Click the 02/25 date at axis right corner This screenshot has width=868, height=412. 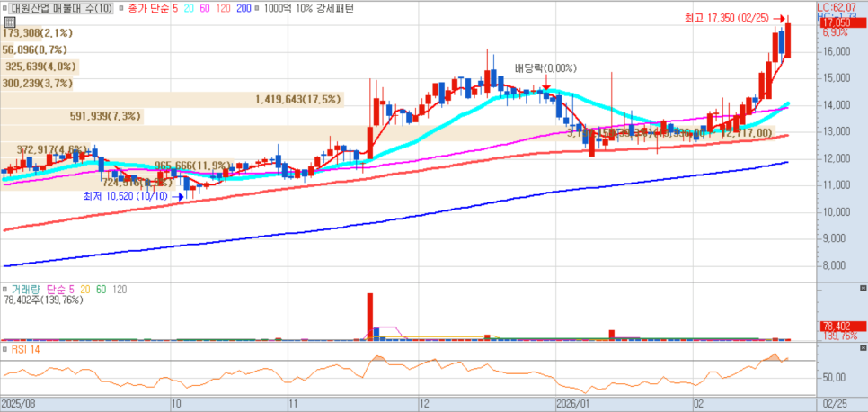click(x=834, y=403)
